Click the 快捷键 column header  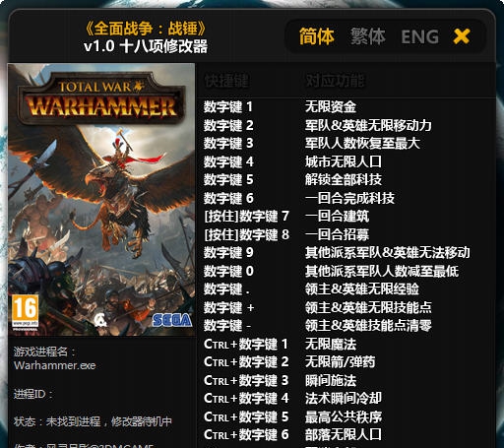click(226, 81)
